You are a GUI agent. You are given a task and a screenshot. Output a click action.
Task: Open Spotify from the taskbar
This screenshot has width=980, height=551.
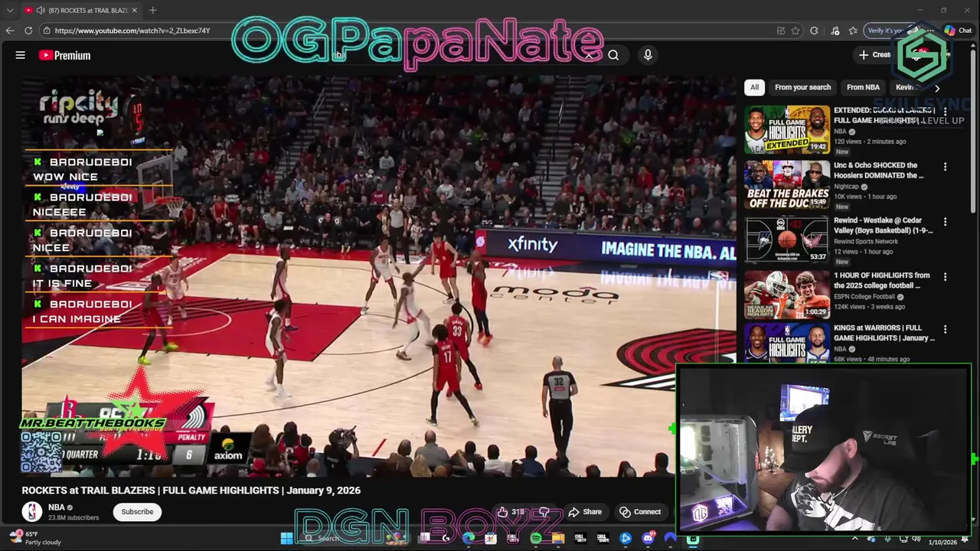[536, 538]
